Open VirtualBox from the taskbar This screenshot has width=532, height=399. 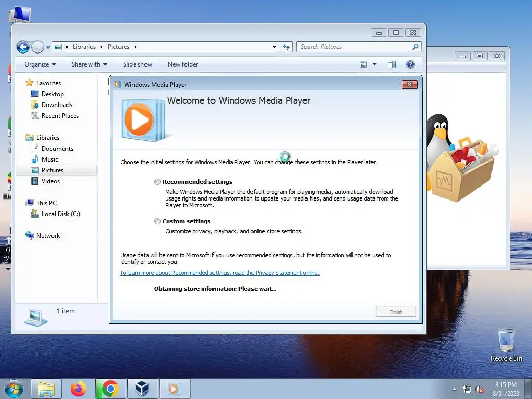click(142, 389)
